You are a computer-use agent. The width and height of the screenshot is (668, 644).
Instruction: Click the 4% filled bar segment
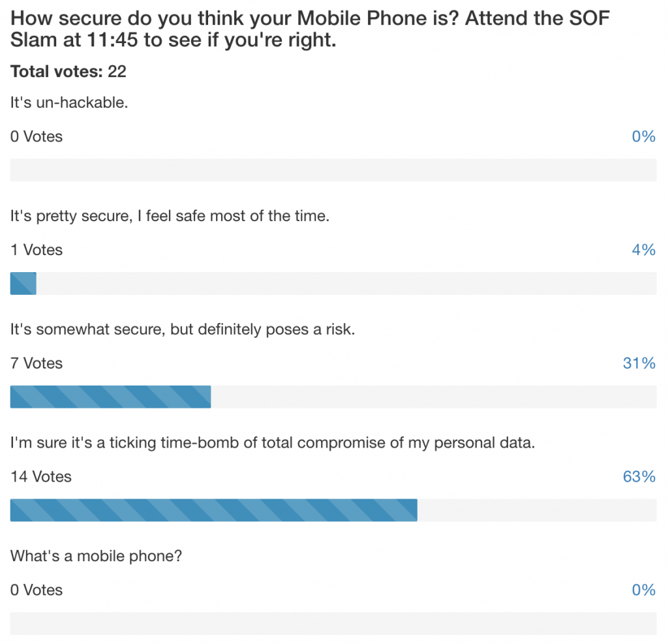point(23,283)
